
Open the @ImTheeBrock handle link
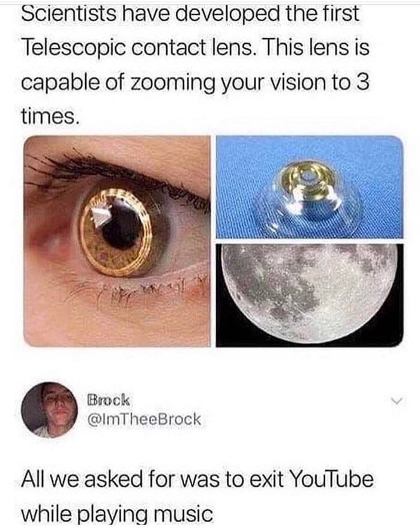(x=144, y=420)
